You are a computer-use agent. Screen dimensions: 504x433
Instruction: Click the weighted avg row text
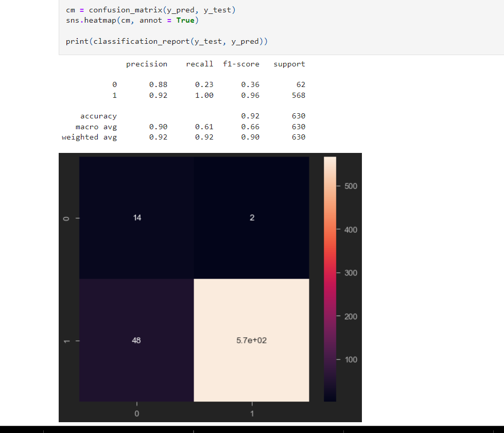[x=89, y=137]
